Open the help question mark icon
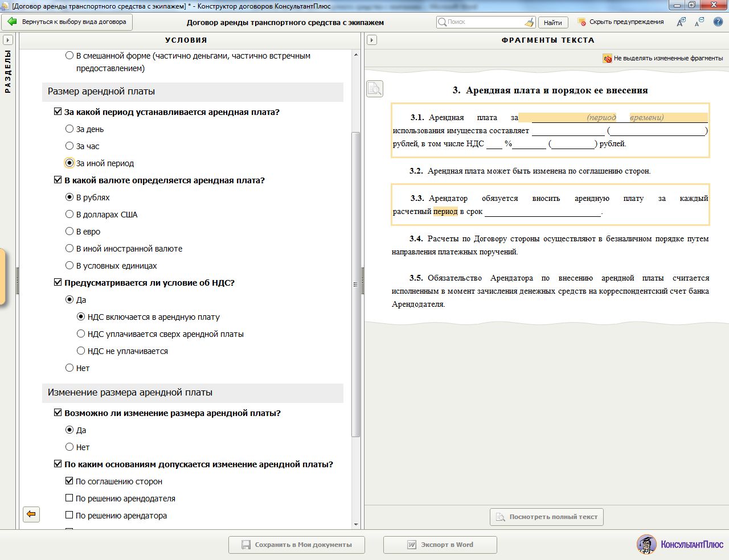The image size is (729, 560). pos(718,22)
